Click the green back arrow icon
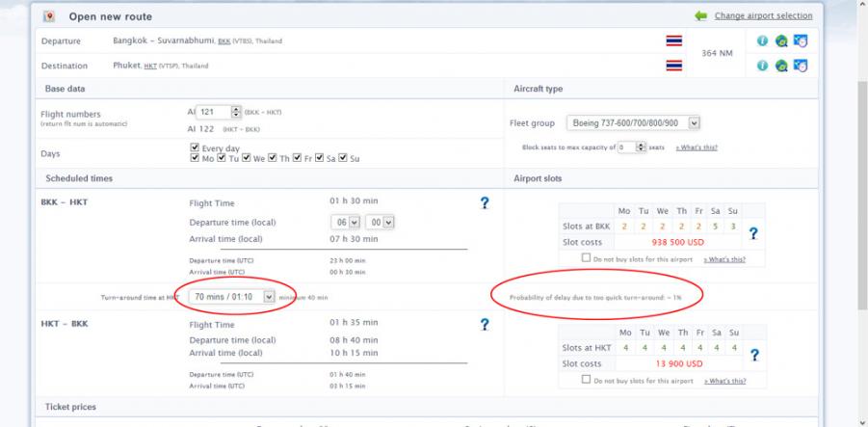The height and width of the screenshot is (427, 868). [x=700, y=16]
